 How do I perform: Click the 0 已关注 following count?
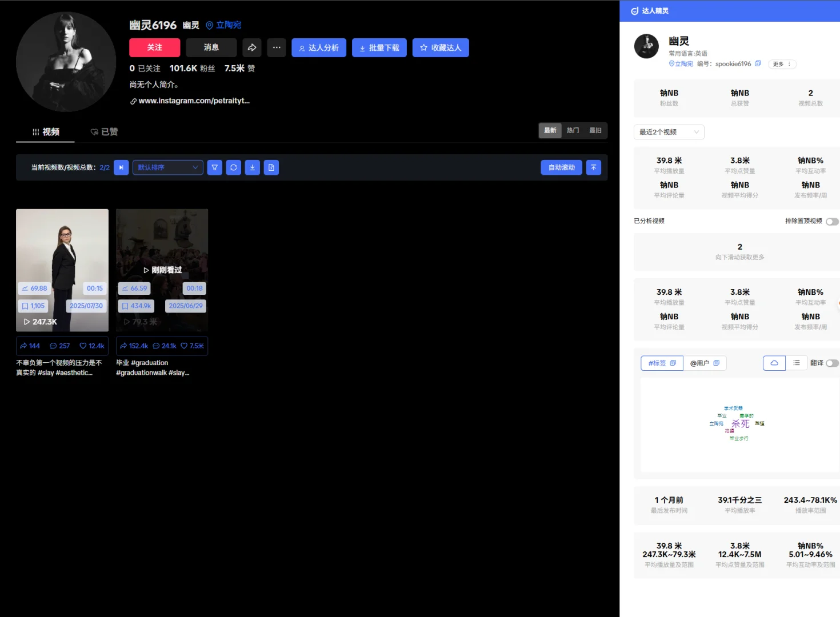[145, 69]
